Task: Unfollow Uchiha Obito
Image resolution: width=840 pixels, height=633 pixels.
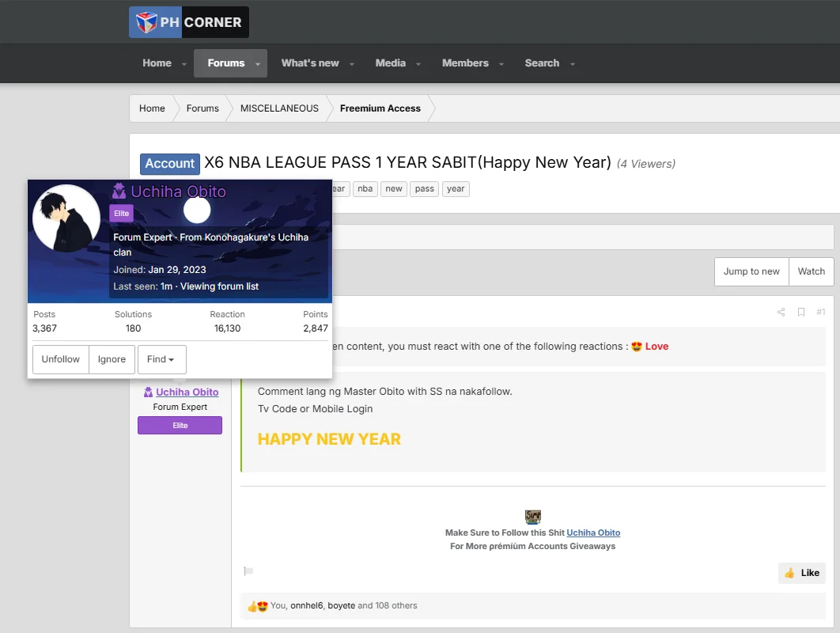Action: (x=61, y=359)
